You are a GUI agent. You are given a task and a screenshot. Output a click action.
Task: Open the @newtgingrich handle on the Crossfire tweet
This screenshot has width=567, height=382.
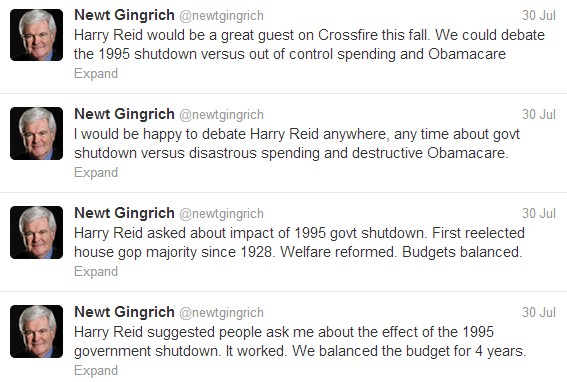(221, 16)
